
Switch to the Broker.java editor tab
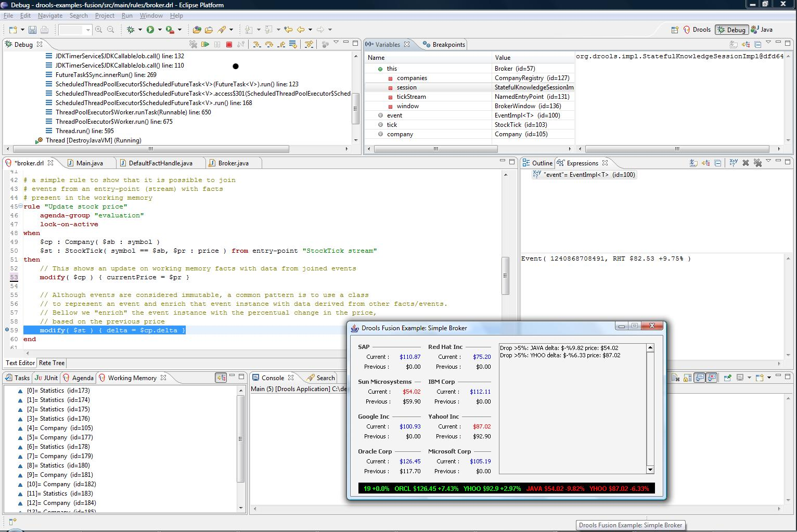tap(233, 163)
